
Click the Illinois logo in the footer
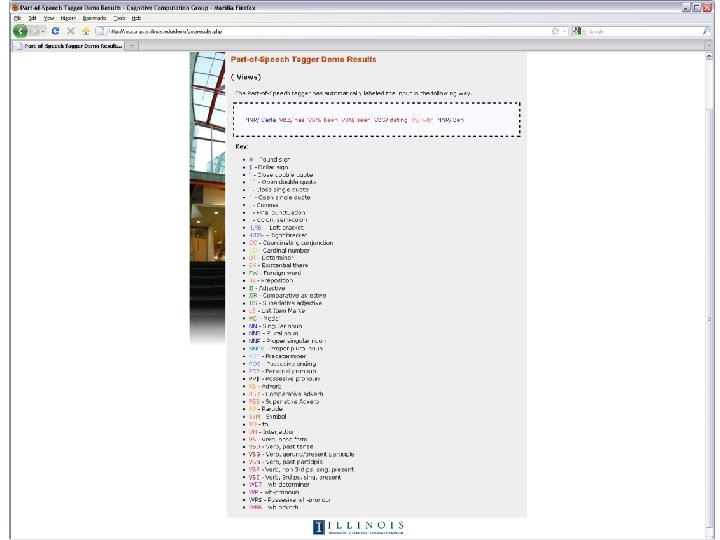click(358, 527)
